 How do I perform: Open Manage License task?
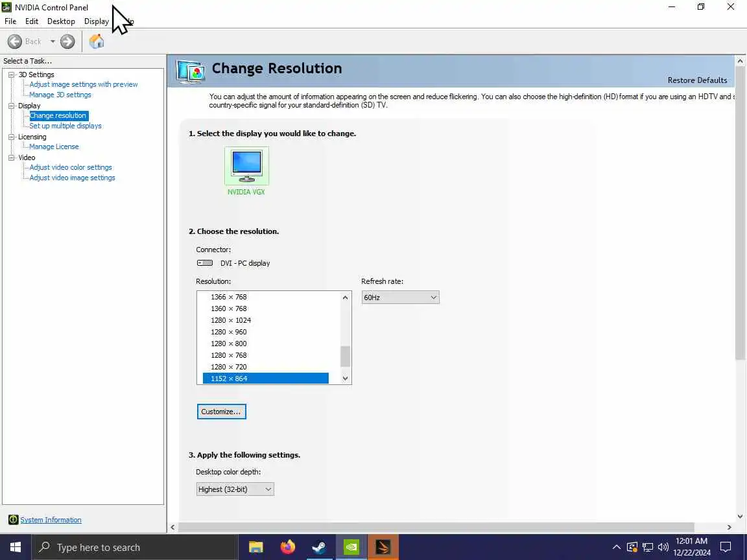coord(54,146)
